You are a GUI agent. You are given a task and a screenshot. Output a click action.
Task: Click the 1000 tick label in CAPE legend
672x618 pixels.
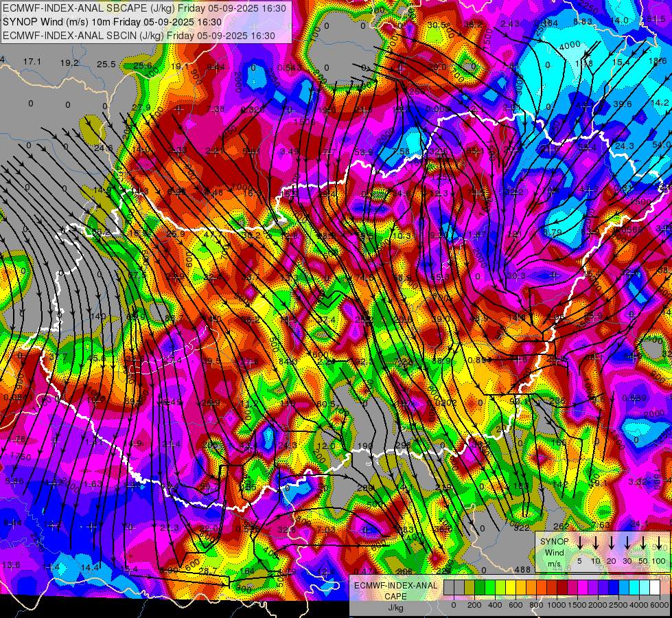coord(557,605)
